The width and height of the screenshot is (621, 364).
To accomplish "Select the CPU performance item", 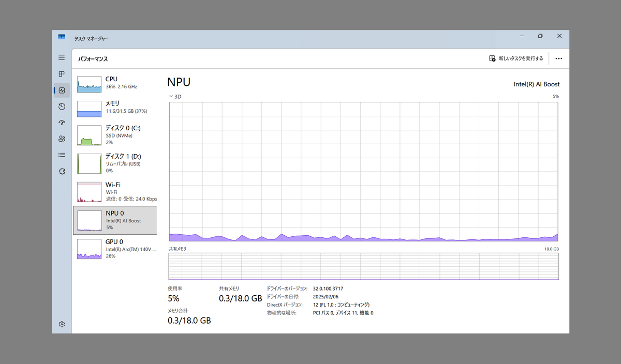I will (115, 84).
